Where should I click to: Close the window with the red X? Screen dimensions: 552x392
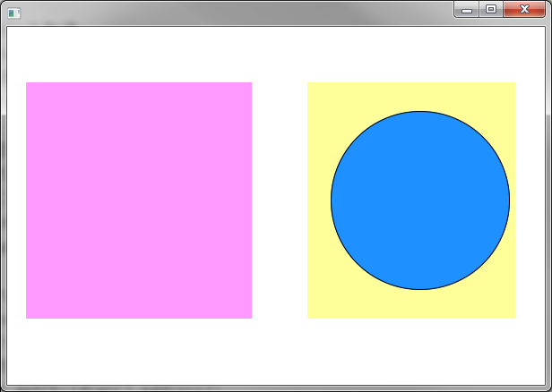point(524,10)
